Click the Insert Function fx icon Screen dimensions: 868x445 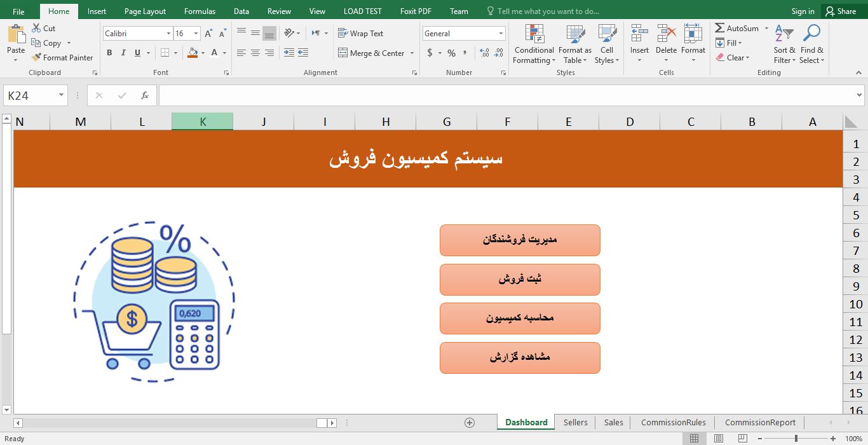point(145,95)
